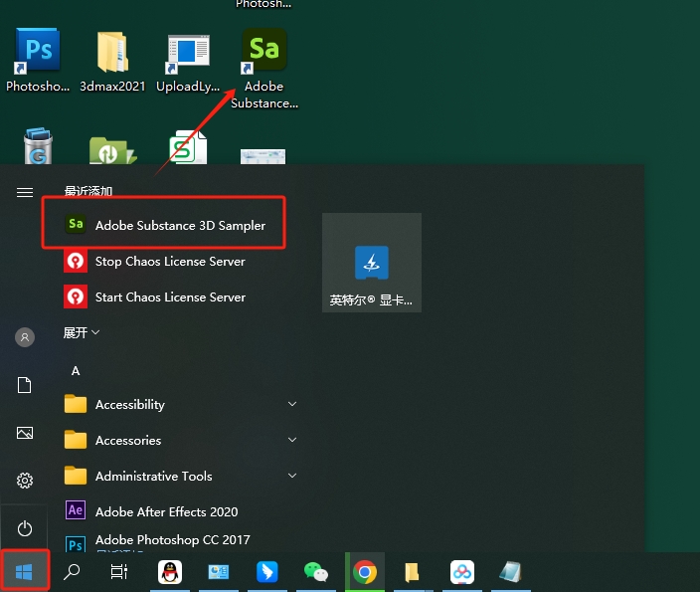This screenshot has width=700, height=592.
Task: Open QQ penguin in taskbar
Action: [x=170, y=571]
